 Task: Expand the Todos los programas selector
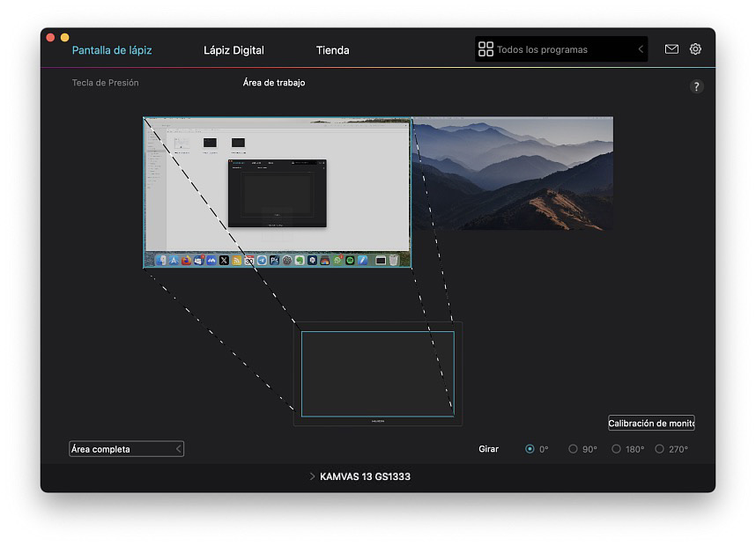(561, 49)
